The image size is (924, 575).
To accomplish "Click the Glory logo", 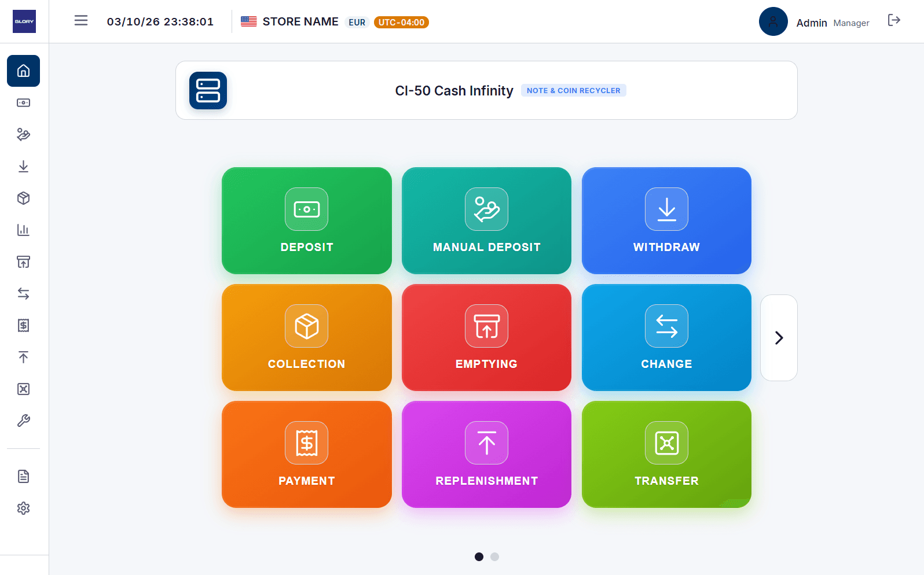I will click(24, 21).
